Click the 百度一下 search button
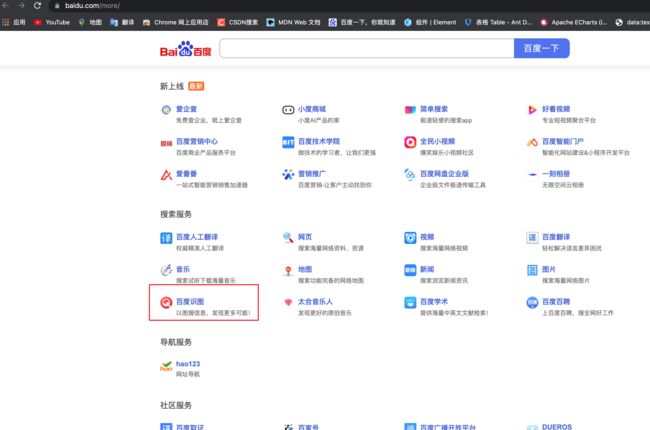650x430 pixels. (541, 49)
